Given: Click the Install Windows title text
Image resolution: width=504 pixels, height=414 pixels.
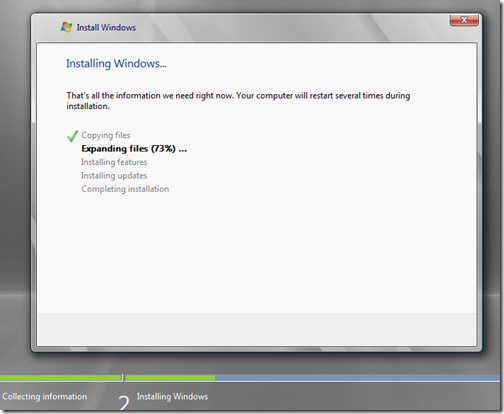Looking at the screenshot, I should tap(106, 27).
